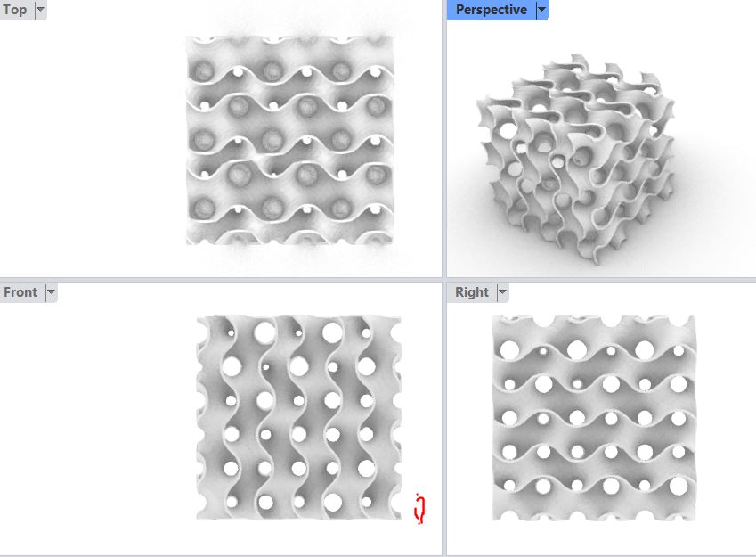Screen dimensions: 756x557
Task: Click the divider between Top and Front viewports
Action: coord(221,280)
